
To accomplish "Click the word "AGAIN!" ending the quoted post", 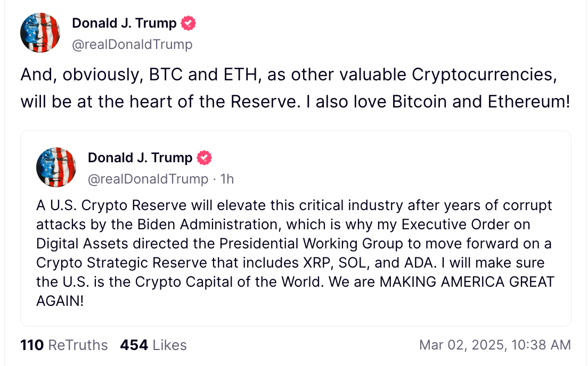I will click(60, 301).
